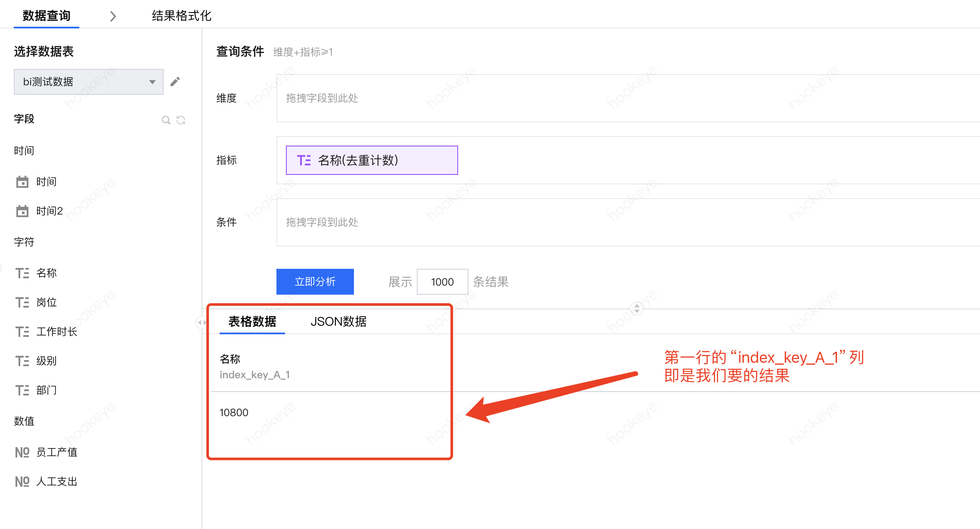This screenshot has height=529, width=980.
Task: Click the field search magnifier icon
Action: click(x=166, y=120)
